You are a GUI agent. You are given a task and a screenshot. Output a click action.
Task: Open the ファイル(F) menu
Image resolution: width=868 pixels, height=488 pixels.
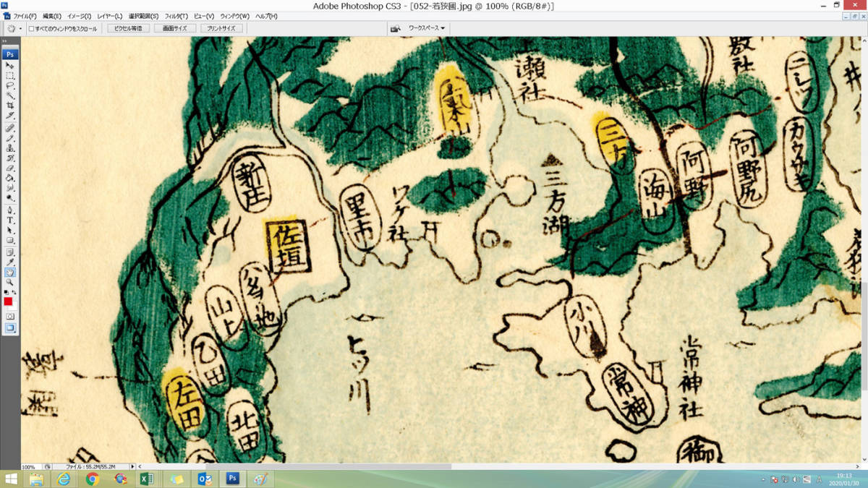[x=25, y=16]
